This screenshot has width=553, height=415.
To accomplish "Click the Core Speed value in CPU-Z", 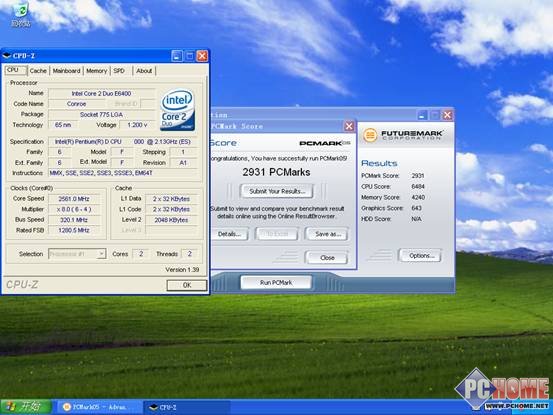I will pyautogui.click(x=74, y=199).
